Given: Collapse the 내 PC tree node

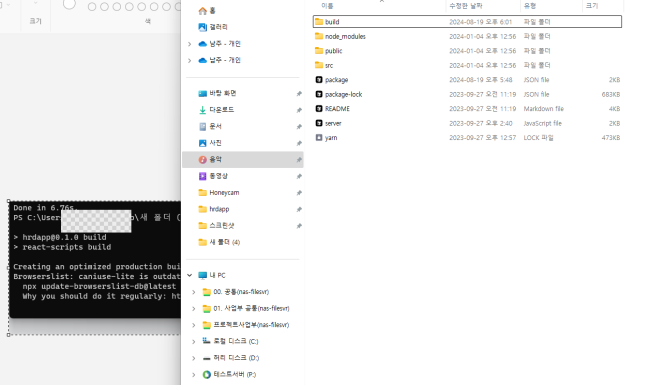Looking at the screenshot, I should pos(189,275).
